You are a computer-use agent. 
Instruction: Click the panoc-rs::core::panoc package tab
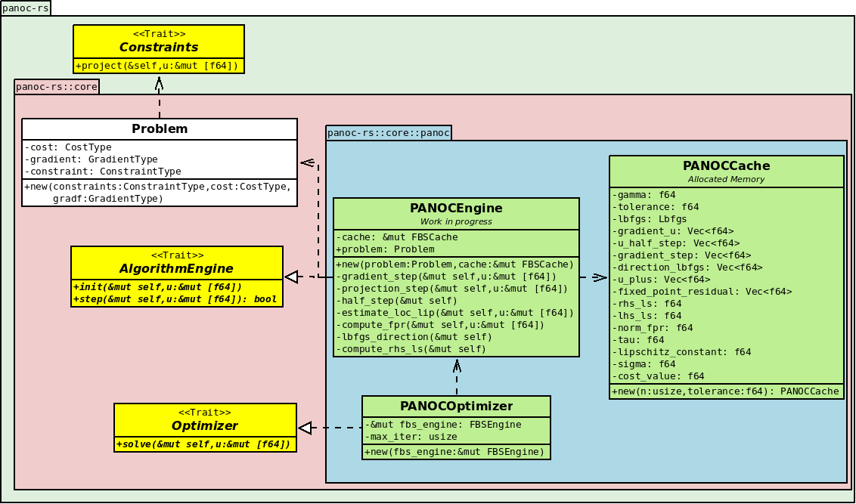click(x=389, y=133)
